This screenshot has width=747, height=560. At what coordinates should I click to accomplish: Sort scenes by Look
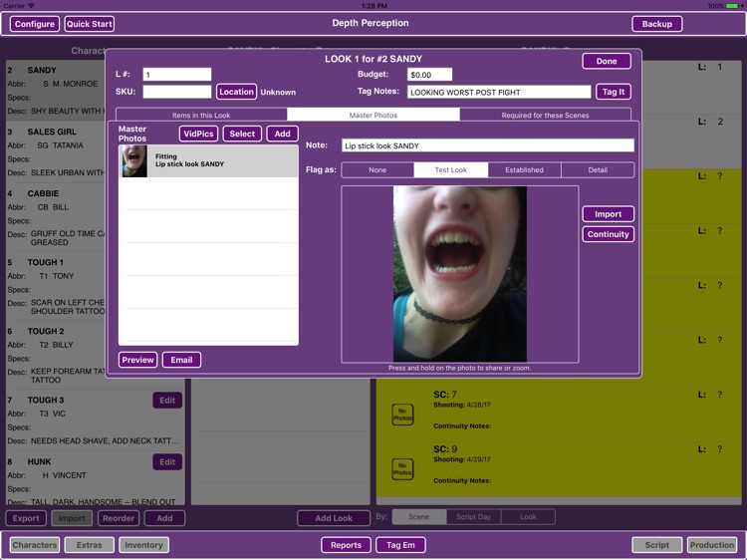[x=528, y=516]
